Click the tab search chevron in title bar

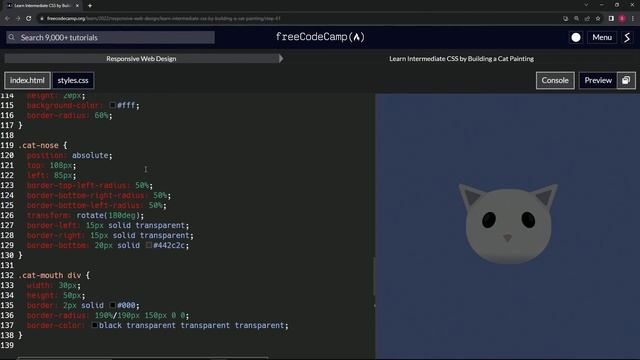586,5
